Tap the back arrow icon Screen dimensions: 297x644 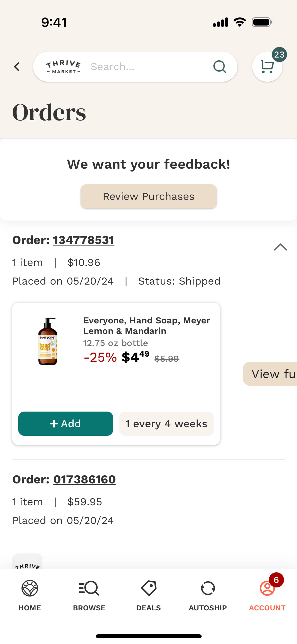(17, 67)
